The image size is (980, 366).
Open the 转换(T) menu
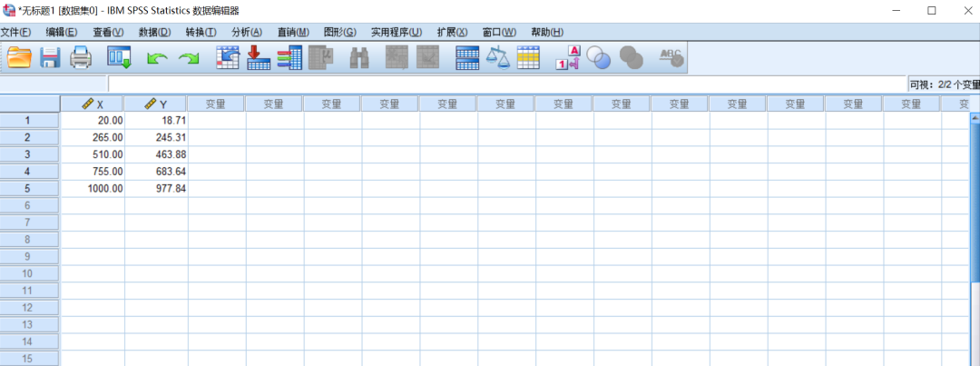[201, 33]
